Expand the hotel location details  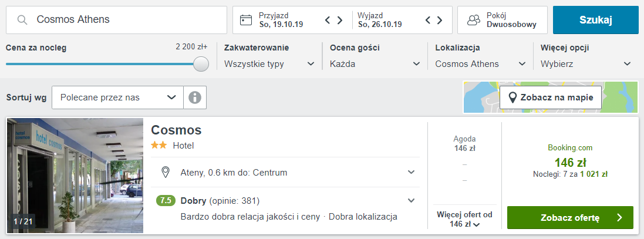[411, 172]
